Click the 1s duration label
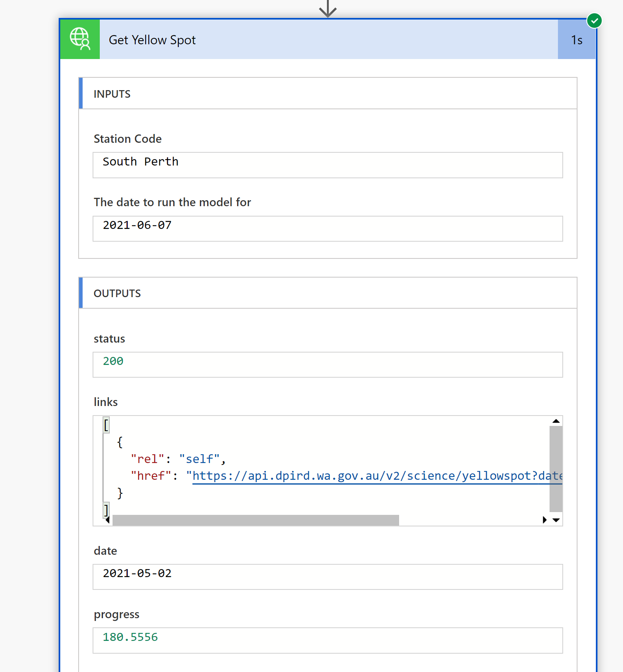 [577, 40]
